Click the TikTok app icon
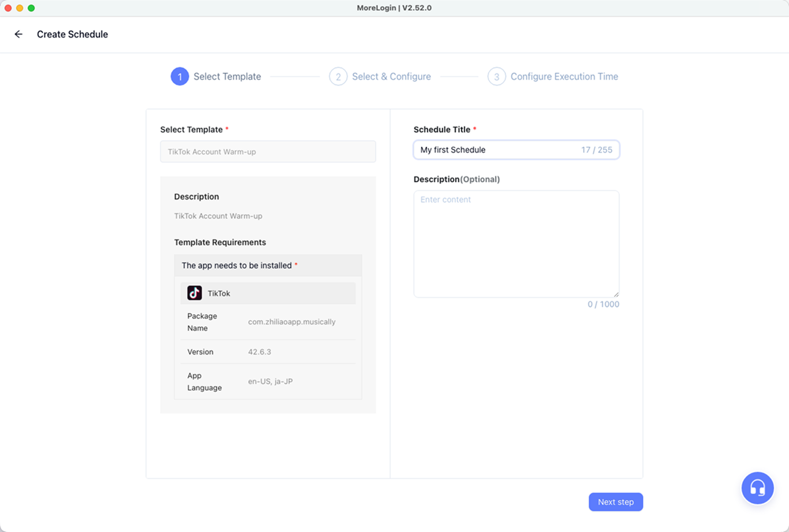Viewport: 789px width, 532px height. pyautogui.click(x=194, y=293)
